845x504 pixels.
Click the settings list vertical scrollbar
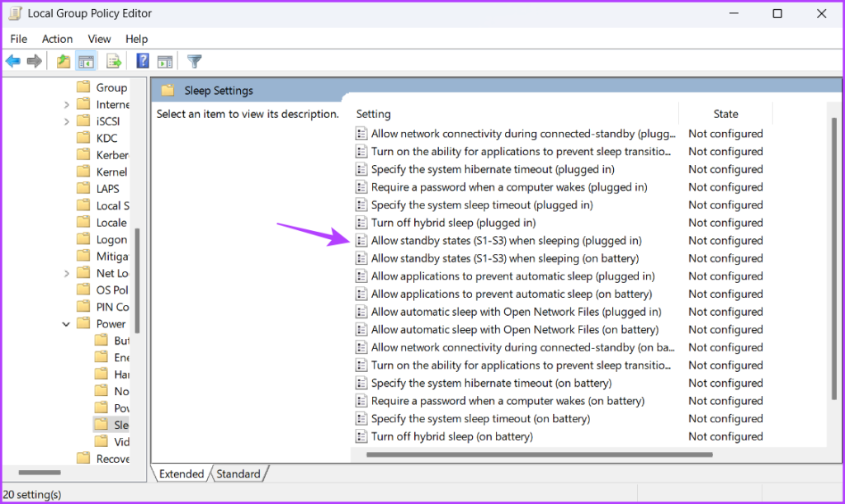834,258
